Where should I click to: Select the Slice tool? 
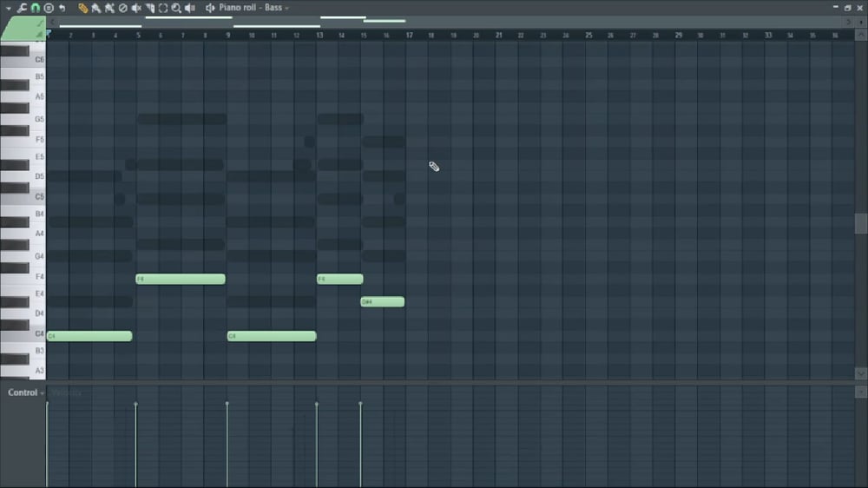click(150, 8)
